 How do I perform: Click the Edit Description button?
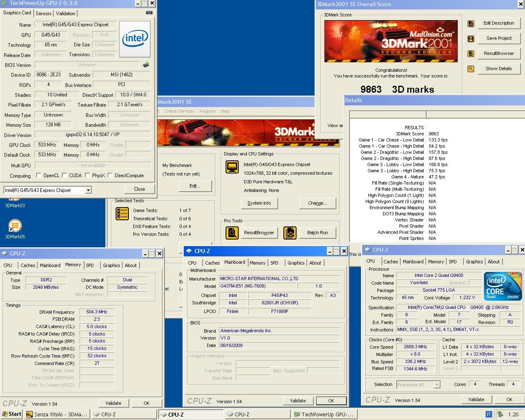tap(499, 23)
